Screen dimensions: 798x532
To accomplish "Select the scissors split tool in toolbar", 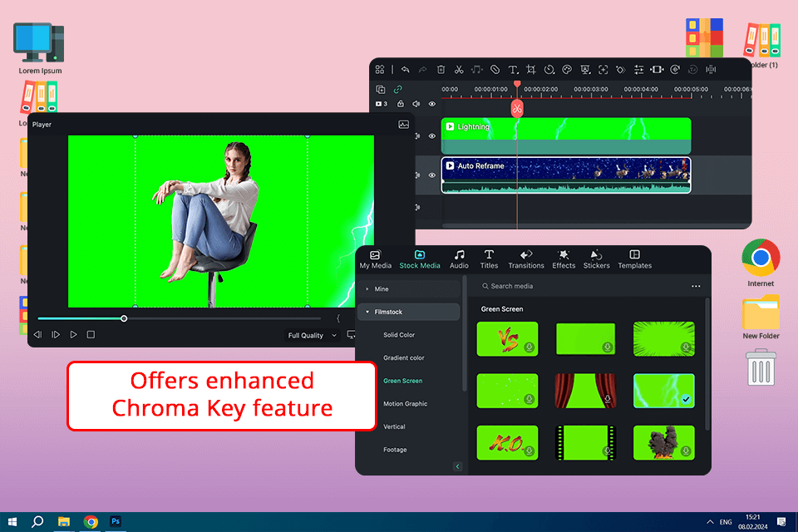I will (x=459, y=69).
